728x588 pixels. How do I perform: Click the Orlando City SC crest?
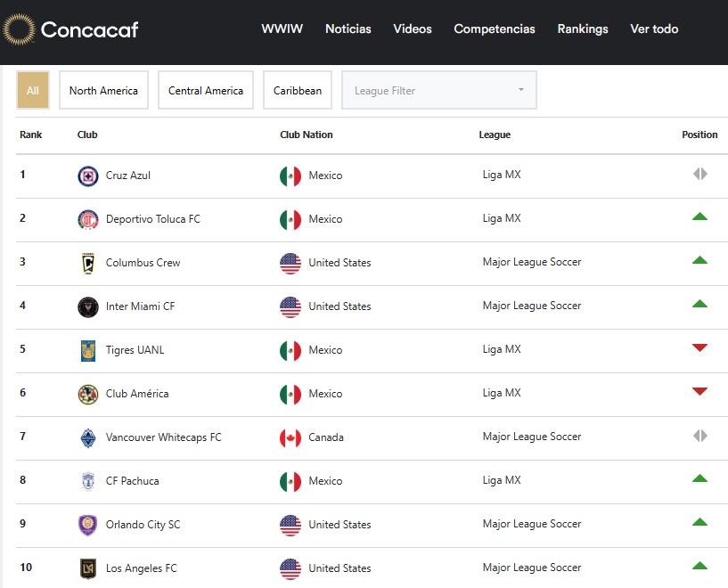pos(87,526)
